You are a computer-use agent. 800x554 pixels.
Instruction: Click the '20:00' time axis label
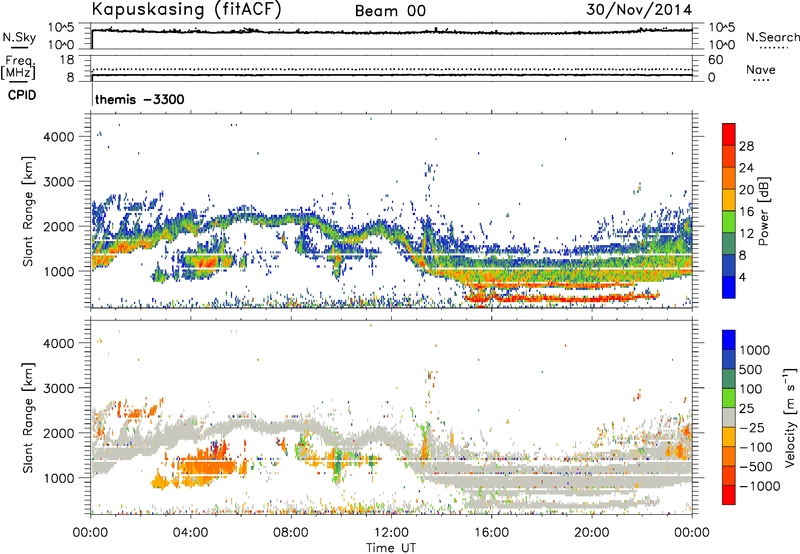click(592, 533)
